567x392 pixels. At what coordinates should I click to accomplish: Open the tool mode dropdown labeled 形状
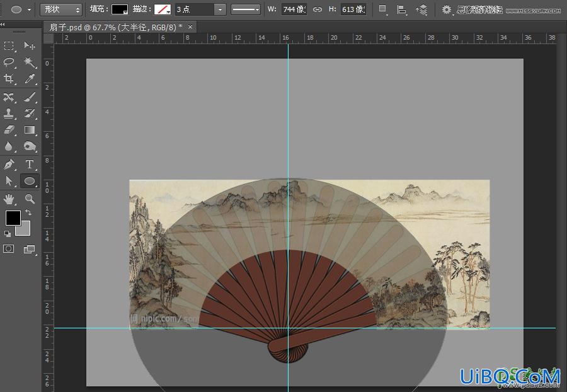point(60,9)
